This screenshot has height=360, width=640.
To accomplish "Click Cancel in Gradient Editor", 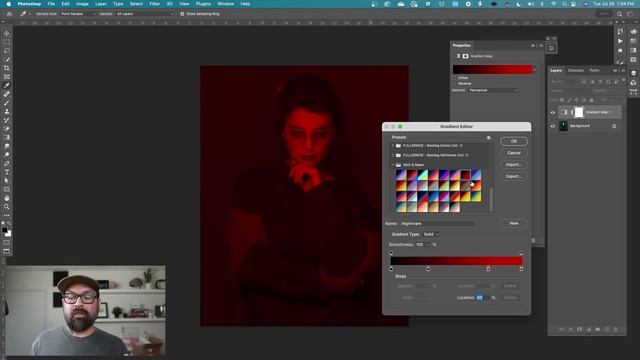I will 514,153.
